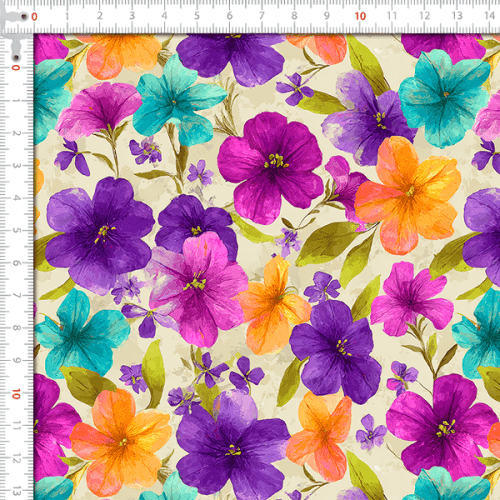Image resolution: width=500 pixels, height=500 pixels.
Task: Click the number 12 on the left ruler
Action: click(x=16, y=458)
